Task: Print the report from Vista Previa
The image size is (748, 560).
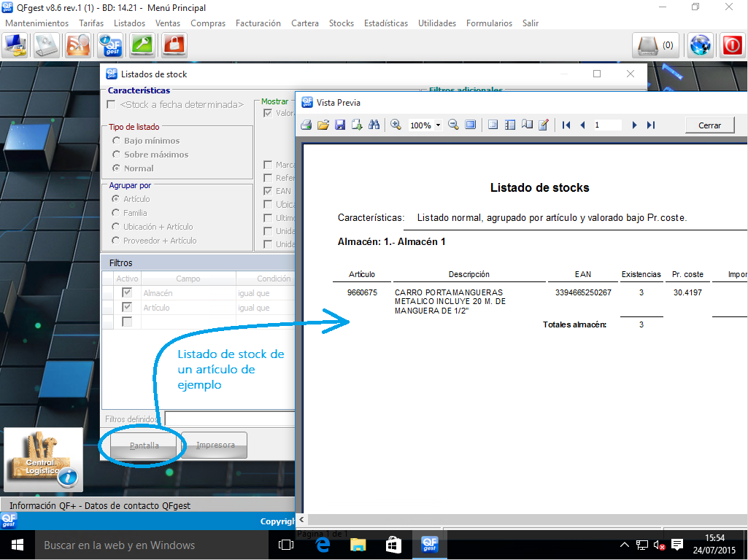Action: 306,125
